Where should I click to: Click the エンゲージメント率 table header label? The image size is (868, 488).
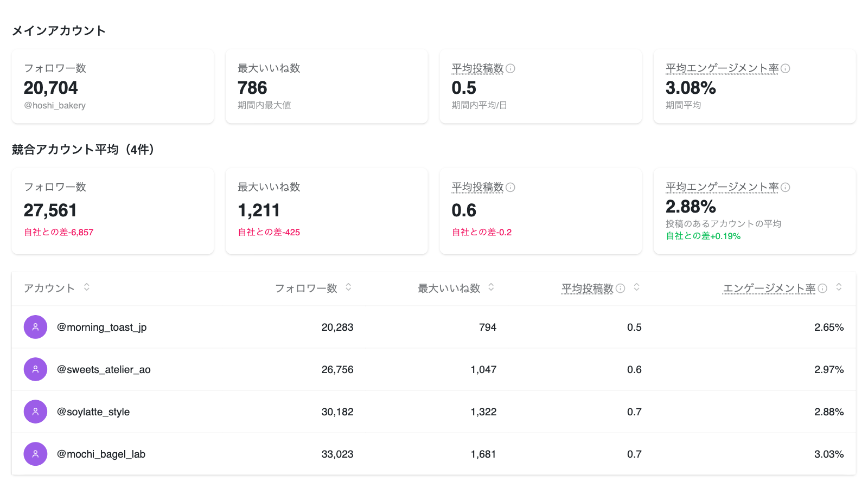coord(769,288)
